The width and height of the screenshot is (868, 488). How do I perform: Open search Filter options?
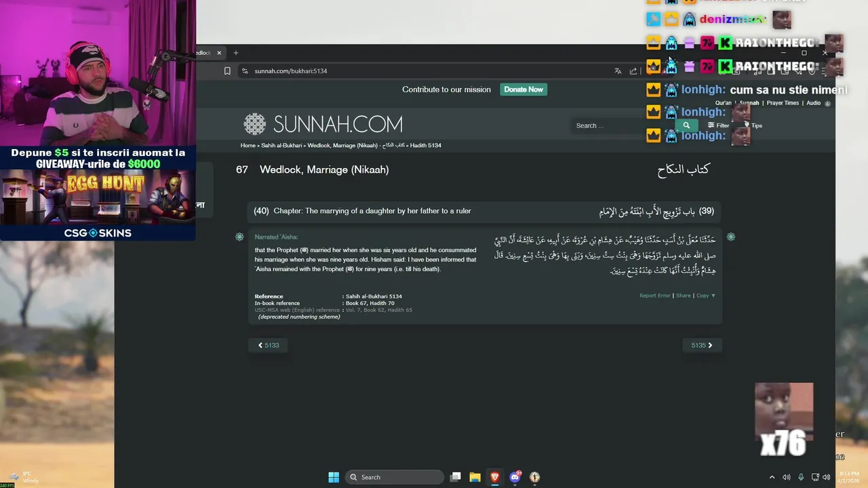click(718, 125)
